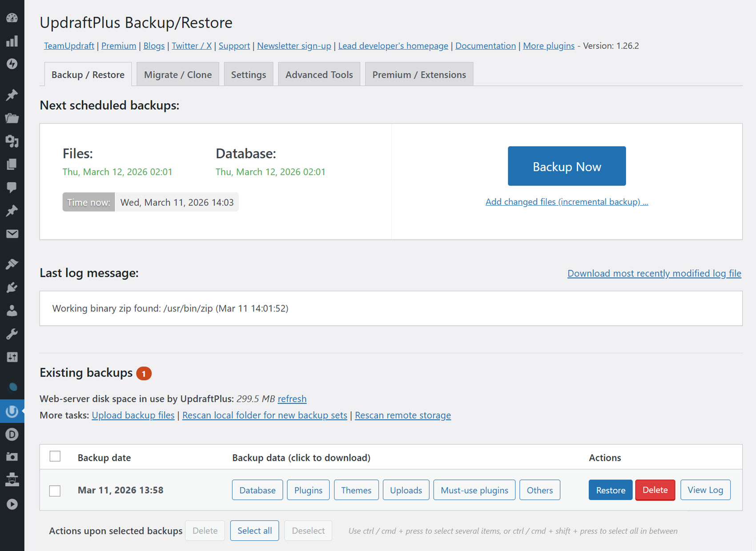Open the Comments speech bubble icon

pos(12,187)
